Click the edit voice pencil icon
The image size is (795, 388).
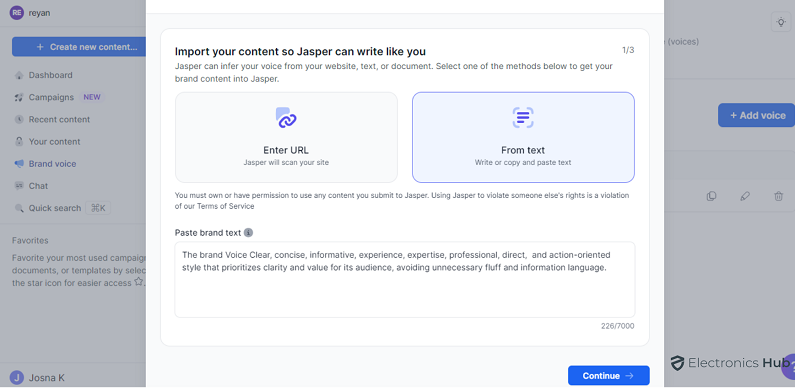click(x=745, y=196)
